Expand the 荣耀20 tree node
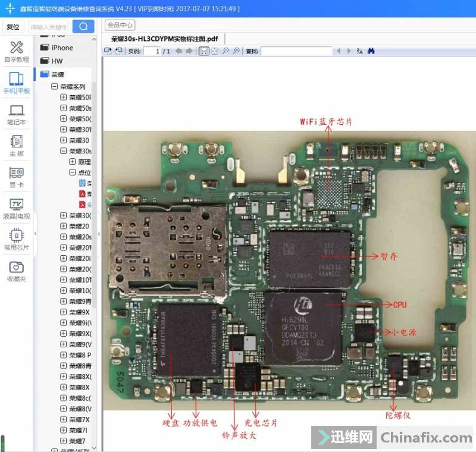Image resolution: width=476 pixels, height=452 pixels. (x=64, y=226)
